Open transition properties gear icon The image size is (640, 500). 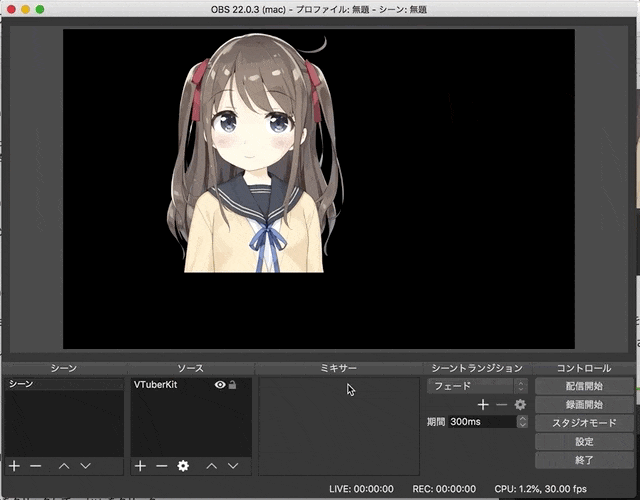[520, 404]
